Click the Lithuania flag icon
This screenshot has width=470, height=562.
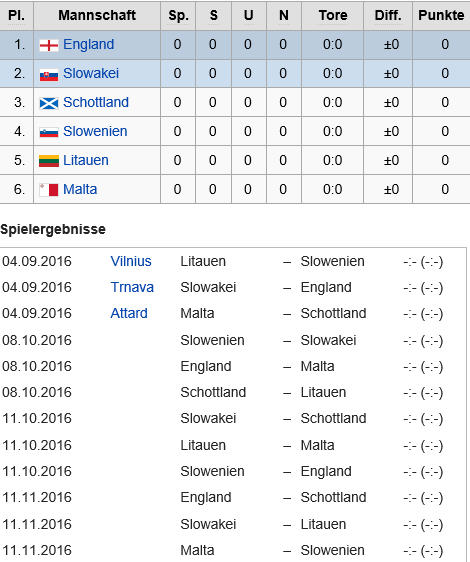click(x=49, y=161)
